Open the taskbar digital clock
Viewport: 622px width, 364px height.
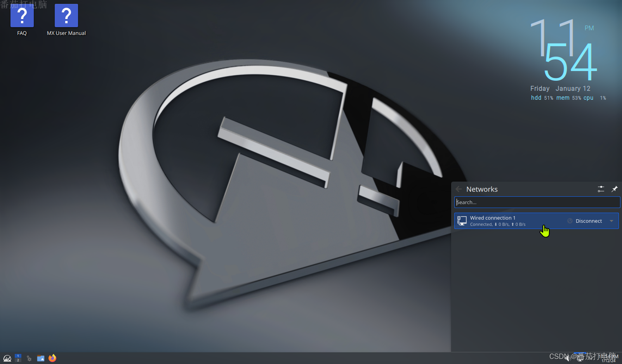click(x=609, y=358)
